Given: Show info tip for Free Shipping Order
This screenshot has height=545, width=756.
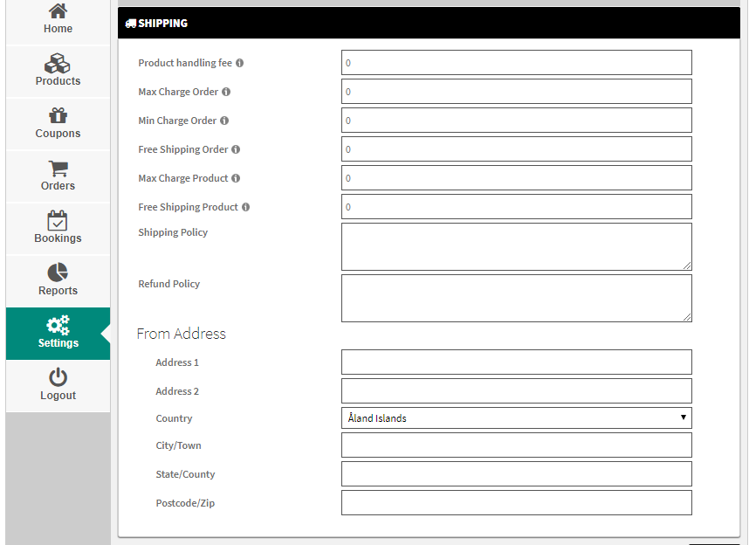Looking at the screenshot, I should pyautogui.click(x=236, y=149).
